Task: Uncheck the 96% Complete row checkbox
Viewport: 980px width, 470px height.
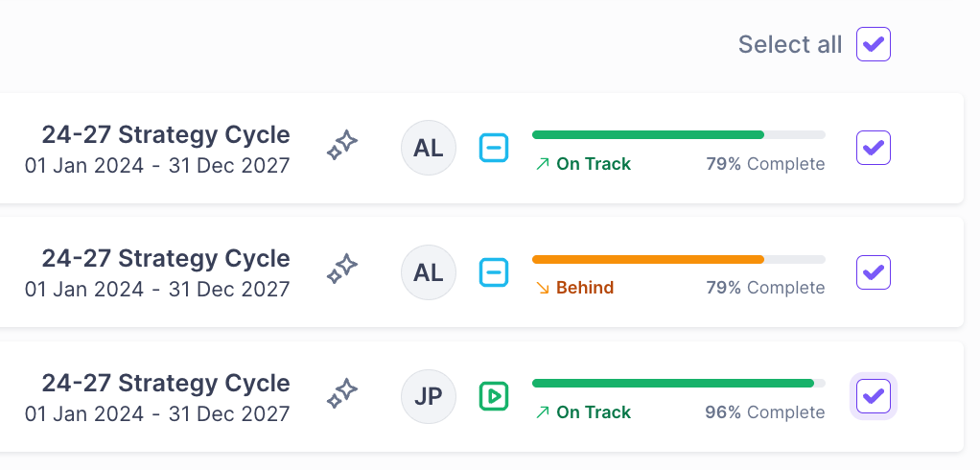Action: pos(874,396)
